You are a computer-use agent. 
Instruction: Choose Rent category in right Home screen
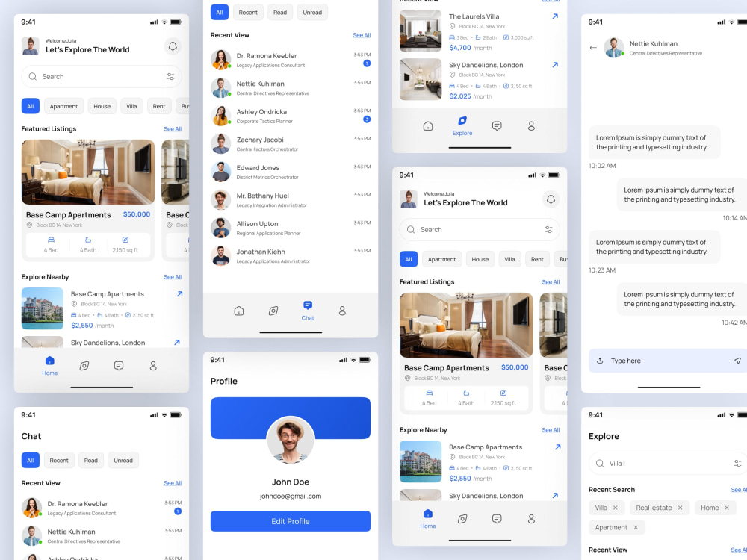[537, 260]
